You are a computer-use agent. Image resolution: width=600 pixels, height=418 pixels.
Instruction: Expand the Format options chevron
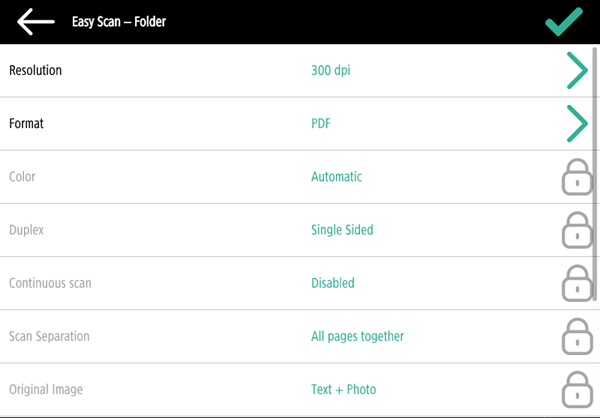[x=577, y=124]
